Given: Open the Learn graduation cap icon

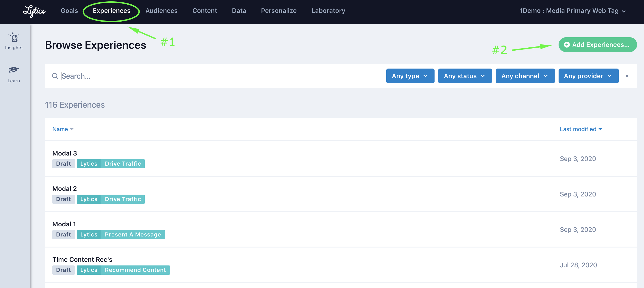Looking at the screenshot, I should click(x=14, y=70).
